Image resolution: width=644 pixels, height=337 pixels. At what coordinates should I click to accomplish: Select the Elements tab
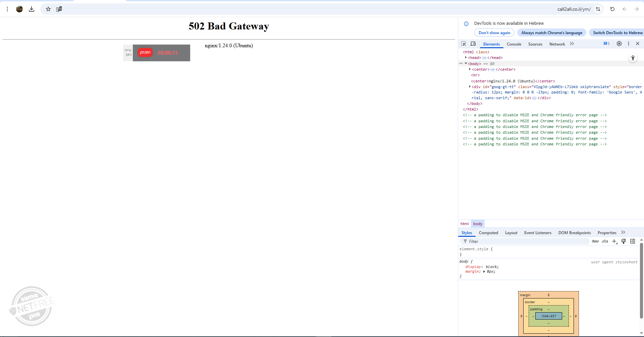click(491, 44)
